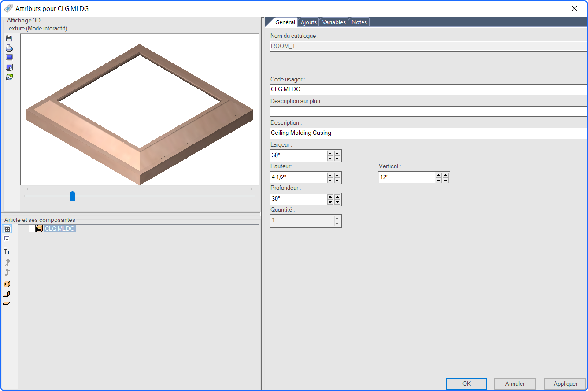The height and width of the screenshot is (391, 588).
Task: Click the tag icon in the title bar
Action: 8,8
